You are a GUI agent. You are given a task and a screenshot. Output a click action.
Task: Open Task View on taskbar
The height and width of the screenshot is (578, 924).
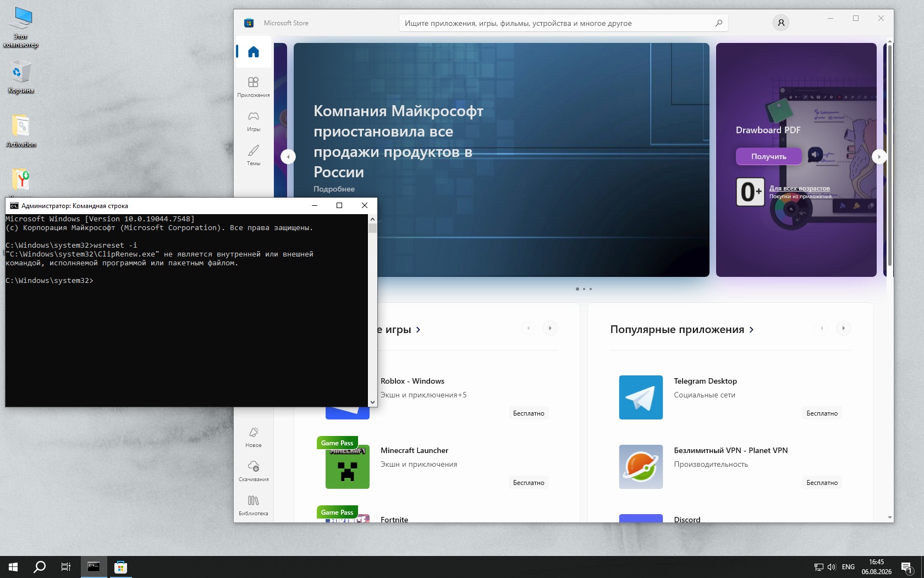click(x=66, y=567)
